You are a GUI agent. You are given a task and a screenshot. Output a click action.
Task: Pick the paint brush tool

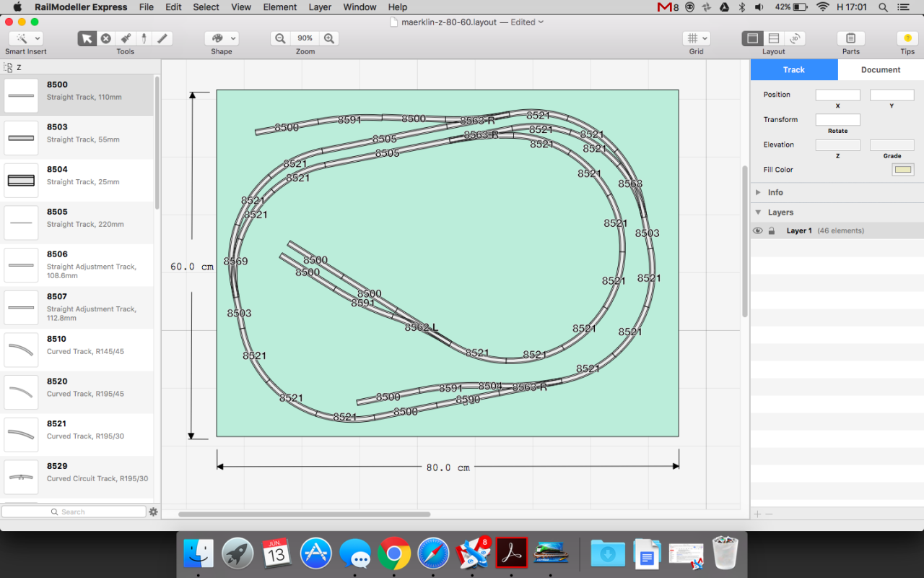(x=126, y=38)
